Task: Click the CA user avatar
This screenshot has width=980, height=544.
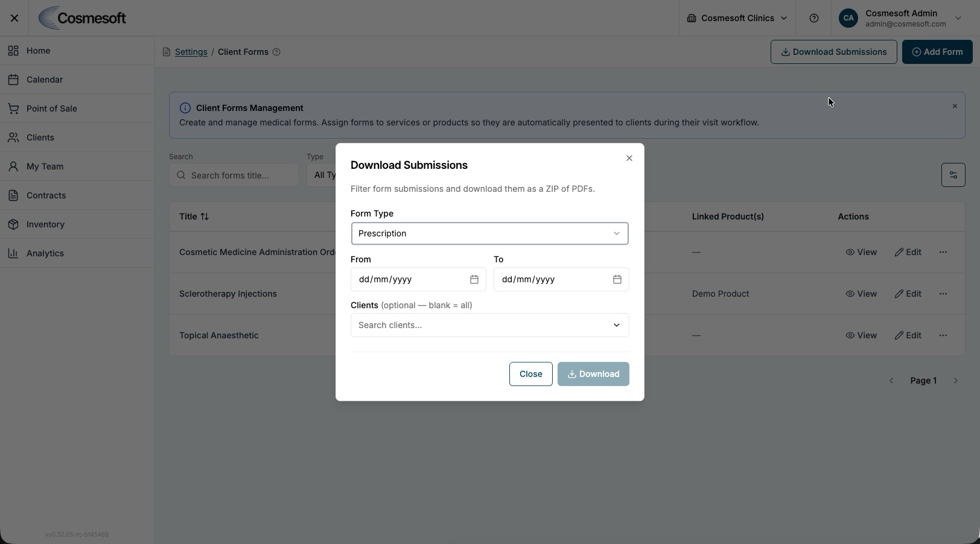Action: click(848, 18)
